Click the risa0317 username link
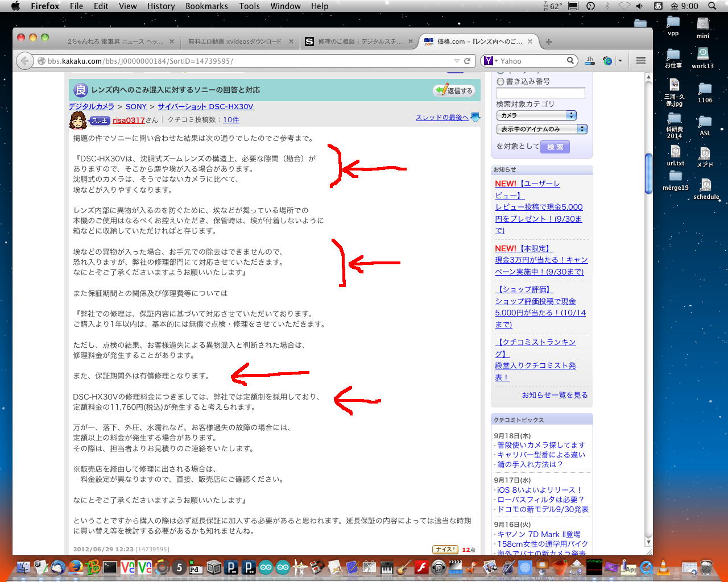The image size is (728, 582). (x=129, y=120)
